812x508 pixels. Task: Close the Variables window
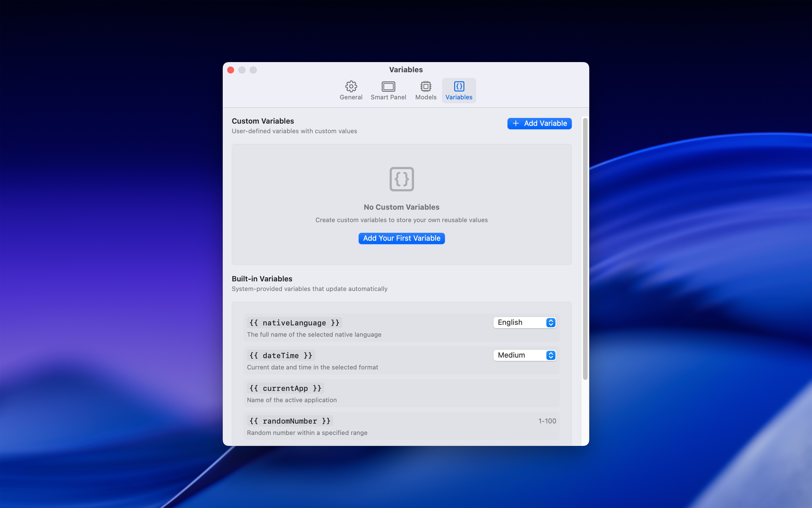click(x=231, y=70)
